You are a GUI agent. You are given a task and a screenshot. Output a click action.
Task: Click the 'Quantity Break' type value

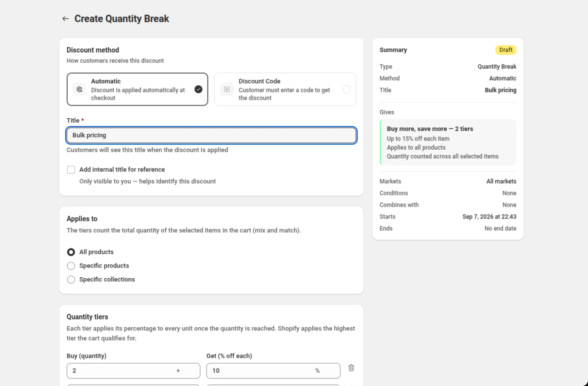pyautogui.click(x=497, y=66)
